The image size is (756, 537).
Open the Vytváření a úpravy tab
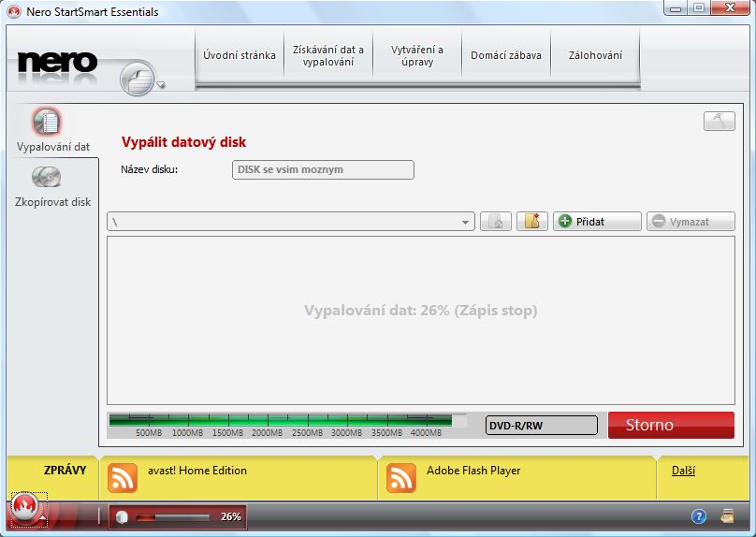[417, 55]
